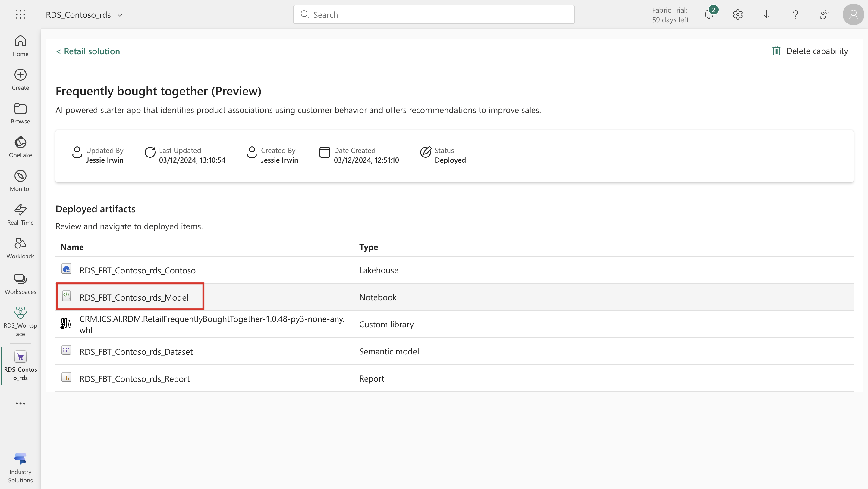
Task: Open OneLake in the sidebar
Action: coord(20,147)
